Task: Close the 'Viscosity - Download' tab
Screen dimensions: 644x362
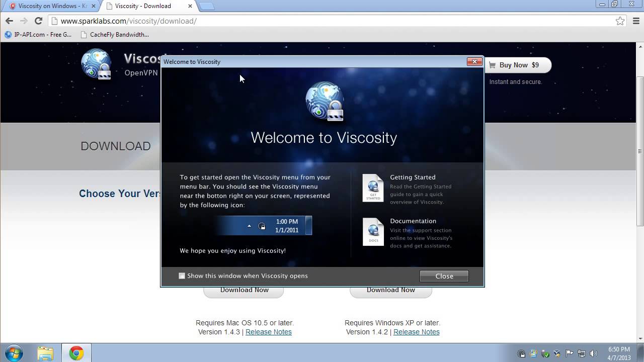Action: click(190, 6)
